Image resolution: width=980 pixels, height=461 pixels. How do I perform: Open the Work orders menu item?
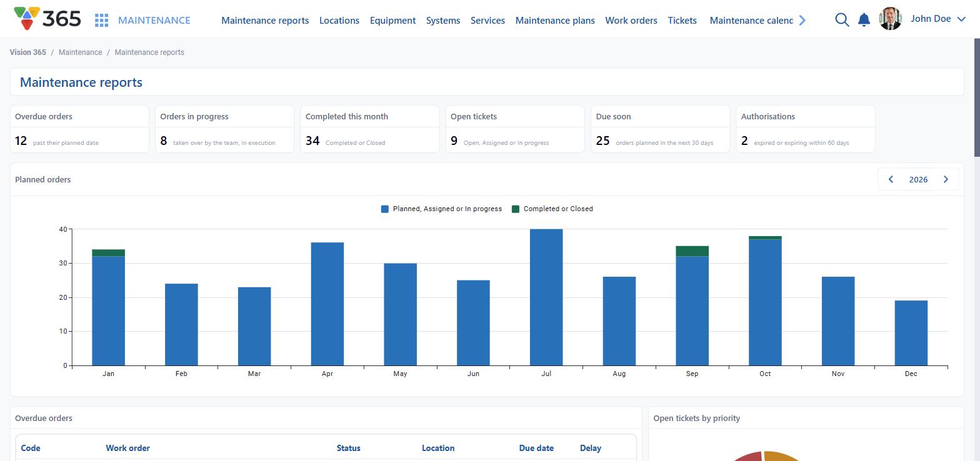pos(631,20)
